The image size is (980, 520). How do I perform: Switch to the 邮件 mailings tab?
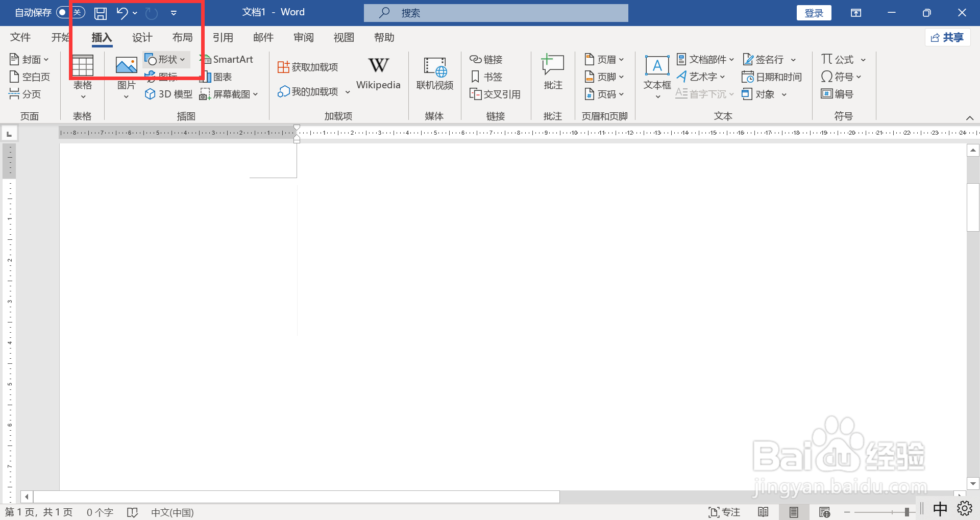tap(263, 37)
